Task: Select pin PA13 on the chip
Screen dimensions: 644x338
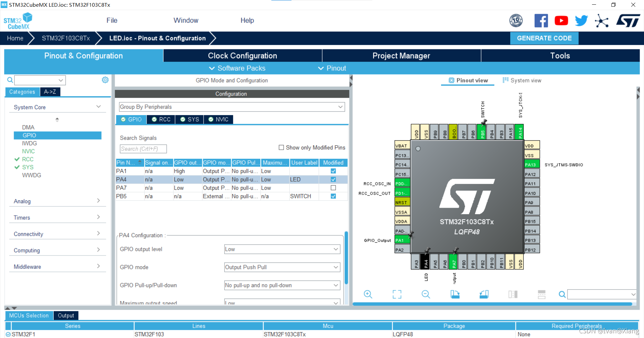Action: click(x=532, y=164)
